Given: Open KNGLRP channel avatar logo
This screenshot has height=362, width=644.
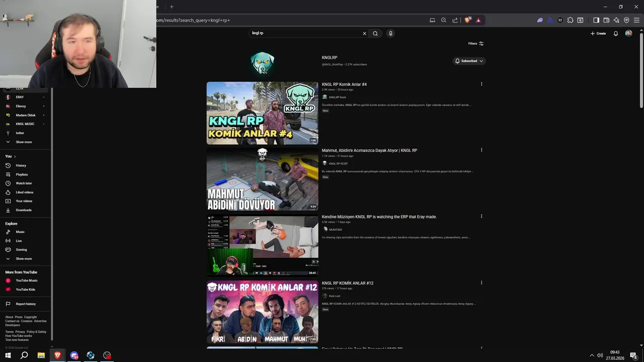Looking at the screenshot, I should [262, 63].
